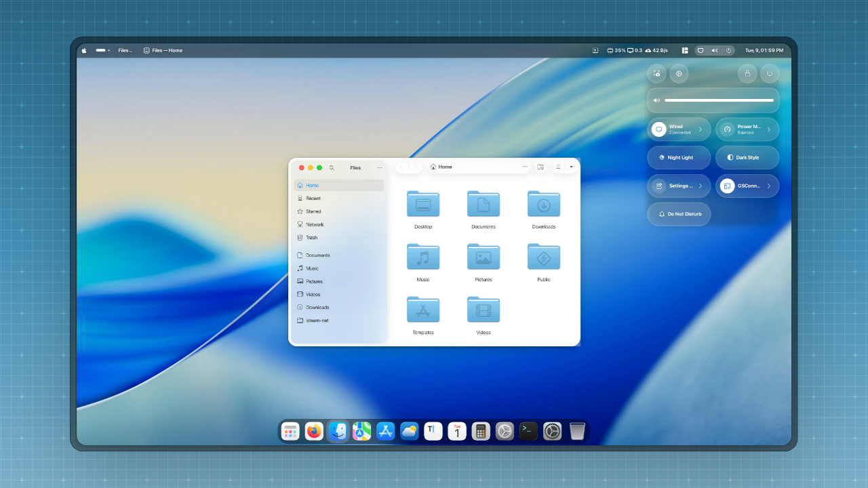
Task: Open the Desktop folder in Files
Action: click(x=423, y=204)
